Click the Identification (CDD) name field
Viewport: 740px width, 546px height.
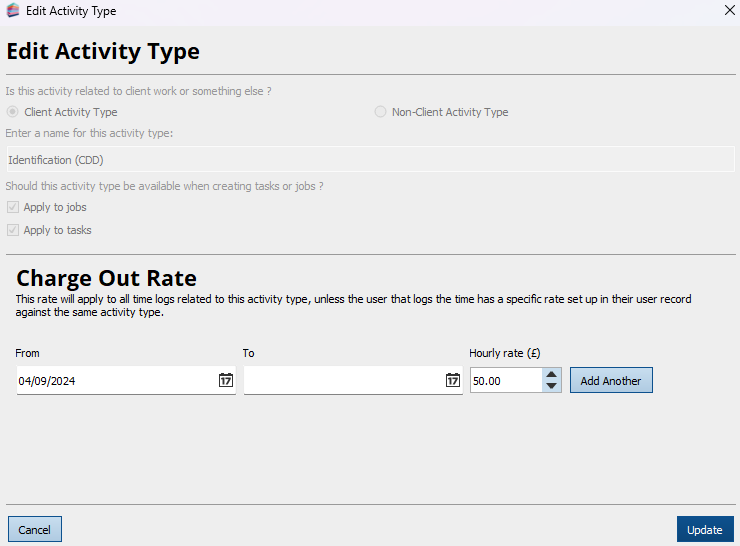370,160
